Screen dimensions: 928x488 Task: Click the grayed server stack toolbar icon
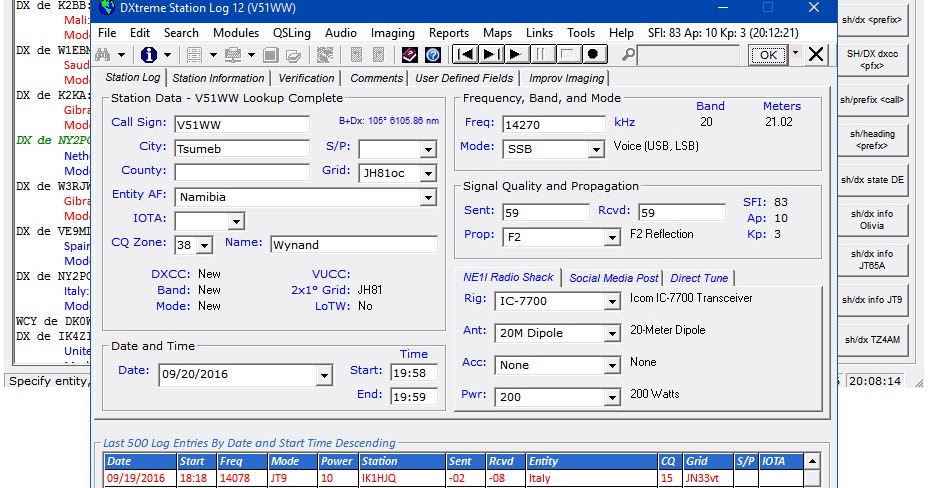click(x=194, y=55)
